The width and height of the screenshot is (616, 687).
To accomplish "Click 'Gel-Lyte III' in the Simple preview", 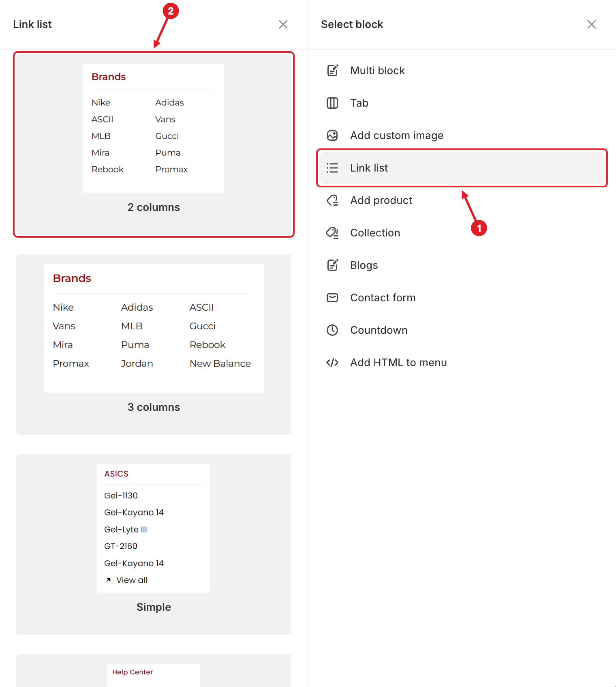I will [x=126, y=529].
